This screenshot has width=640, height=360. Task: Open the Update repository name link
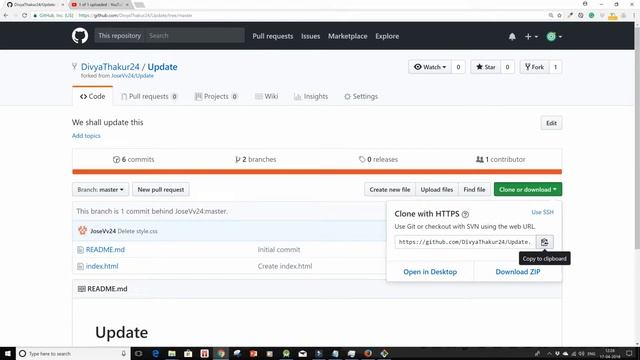(x=162, y=67)
